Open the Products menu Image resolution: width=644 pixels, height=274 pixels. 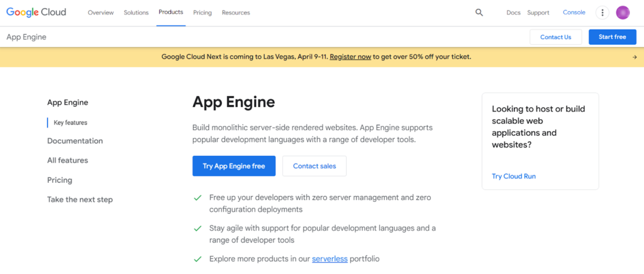pyautogui.click(x=171, y=13)
